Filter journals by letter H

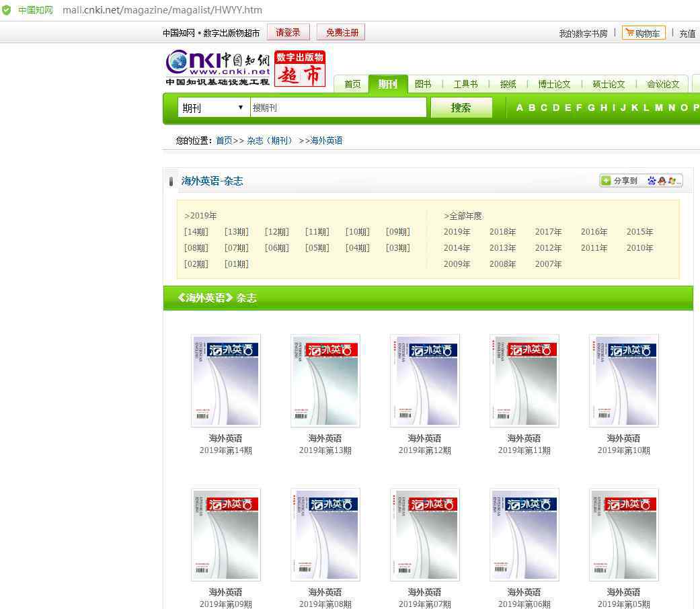[x=604, y=108]
